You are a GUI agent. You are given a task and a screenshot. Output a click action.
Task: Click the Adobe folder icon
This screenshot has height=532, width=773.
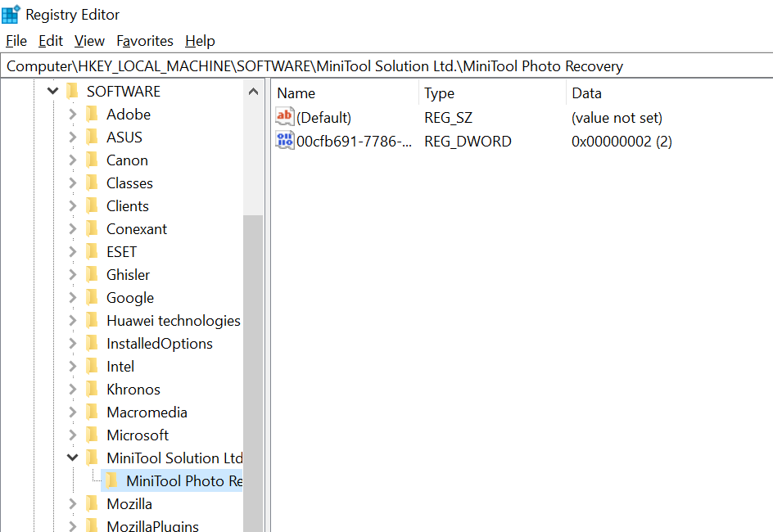(93, 115)
